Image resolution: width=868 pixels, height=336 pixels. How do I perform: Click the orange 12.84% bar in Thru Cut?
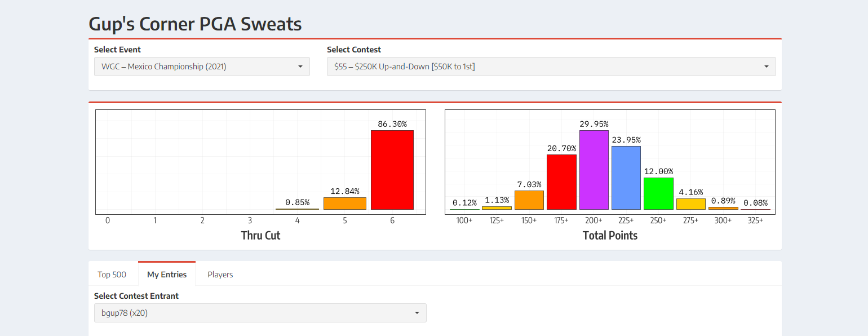344,204
